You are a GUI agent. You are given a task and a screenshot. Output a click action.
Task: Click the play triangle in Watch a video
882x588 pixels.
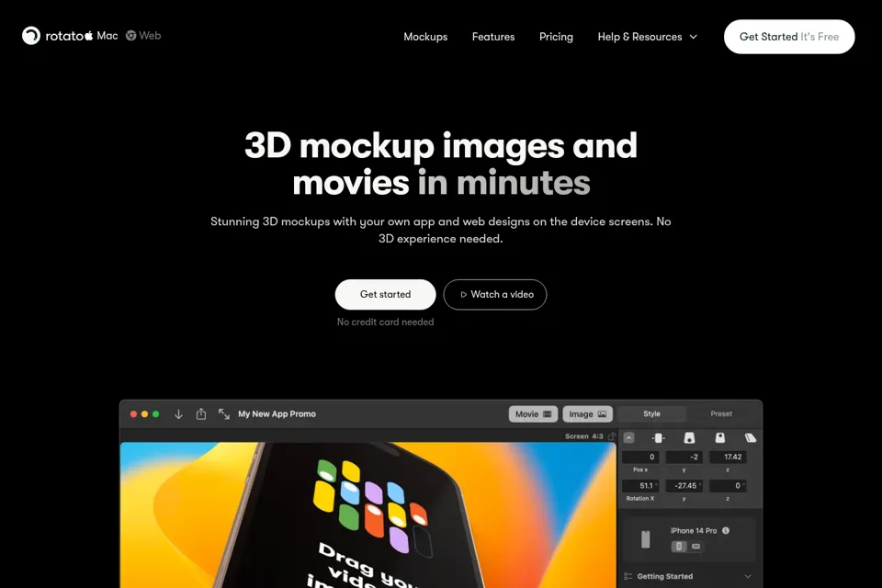[463, 294]
